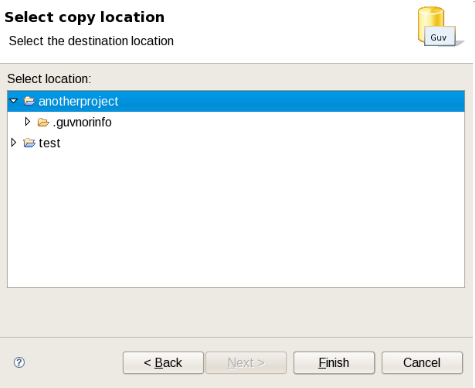Cancel the copy location wizard
The width and height of the screenshot is (475, 388).
click(x=422, y=362)
